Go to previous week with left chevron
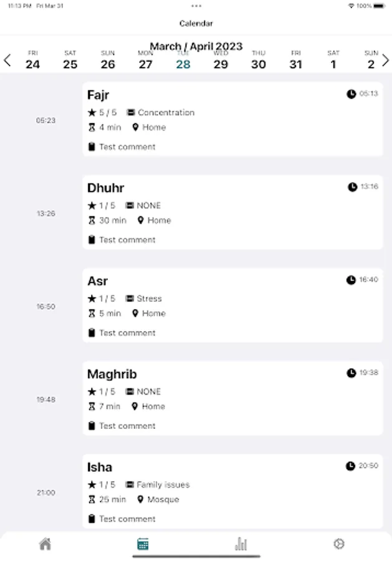This screenshot has height=561, width=392. tap(7, 60)
